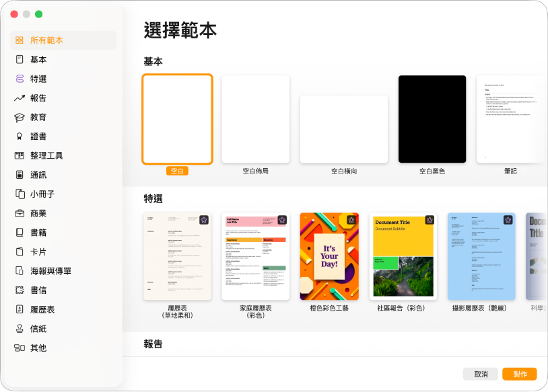Image resolution: width=548 pixels, height=392 pixels.
Task: Click badge icon on 橙色彩色工藝 thumbnail
Action: coord(351,220)
